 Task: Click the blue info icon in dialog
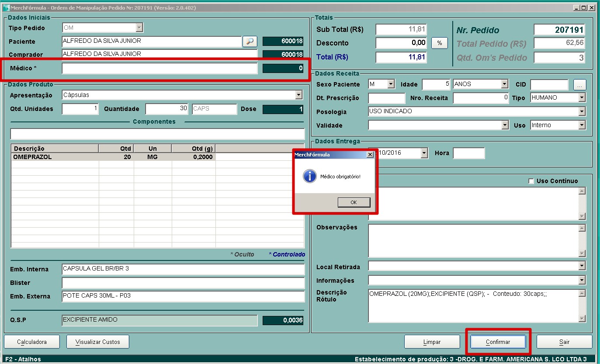click(310, 177)
